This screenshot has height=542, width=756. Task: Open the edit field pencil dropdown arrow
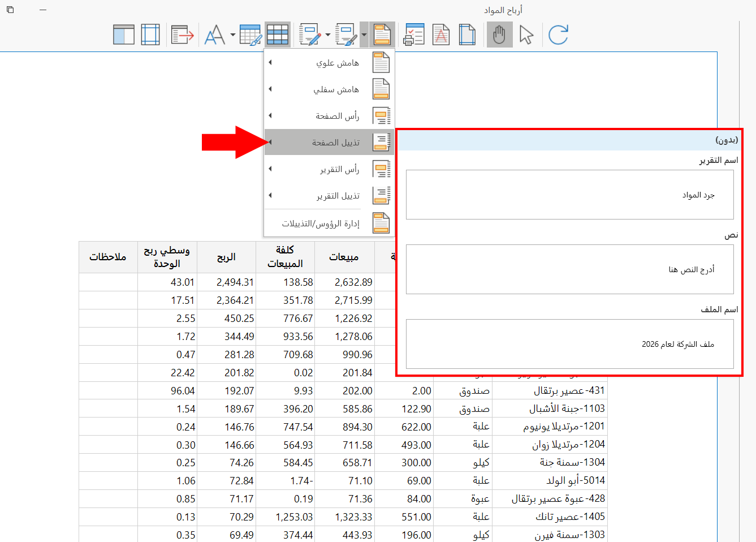328,35
